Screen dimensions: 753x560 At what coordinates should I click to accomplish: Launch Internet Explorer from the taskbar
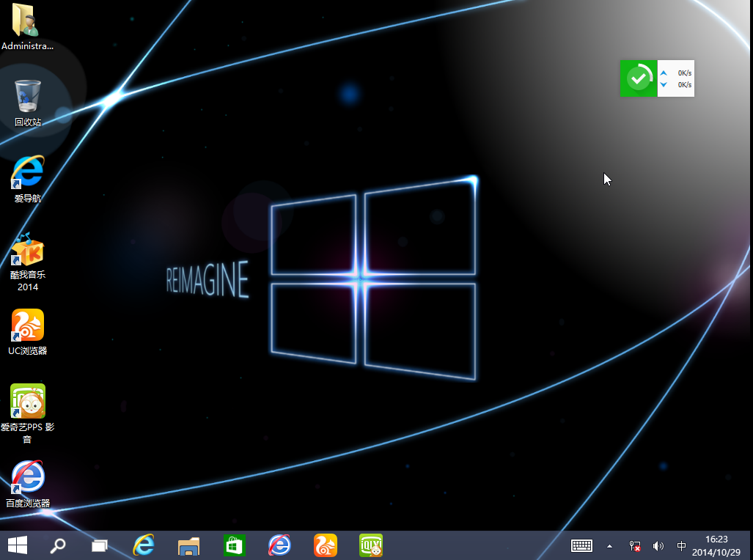pyautogui.click(x=144, y=545)
